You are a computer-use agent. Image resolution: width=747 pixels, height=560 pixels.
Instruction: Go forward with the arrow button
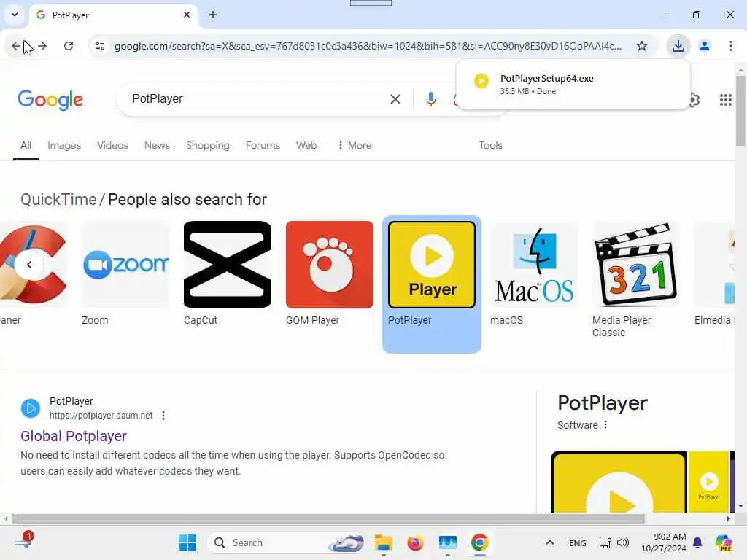[x=42, y=46]
